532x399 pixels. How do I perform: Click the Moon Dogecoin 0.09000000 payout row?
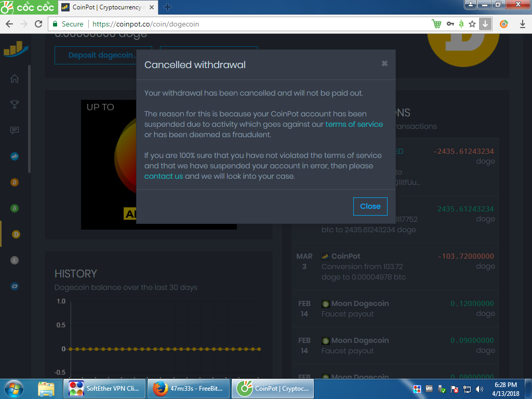(x=395, y=345)
